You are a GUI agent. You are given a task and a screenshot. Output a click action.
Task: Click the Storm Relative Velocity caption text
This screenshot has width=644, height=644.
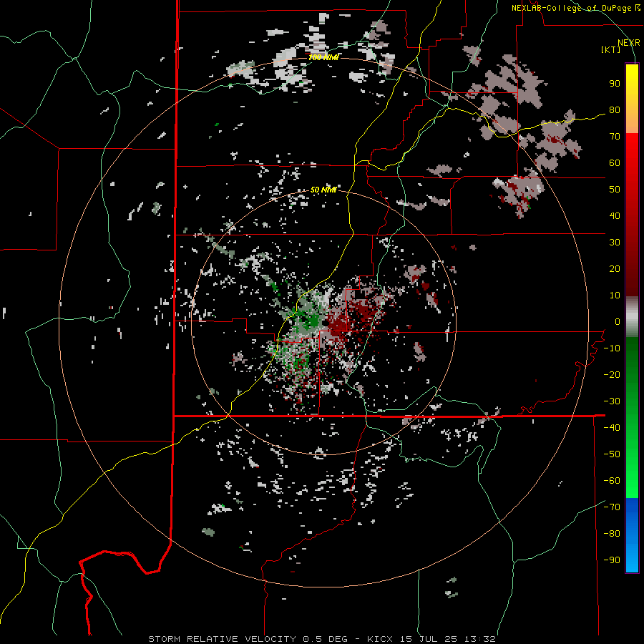(x=322, y=639)
